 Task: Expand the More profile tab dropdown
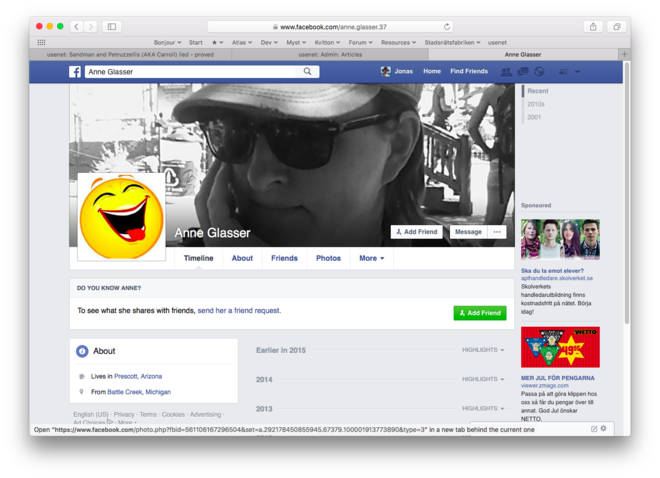pos(372,258)
